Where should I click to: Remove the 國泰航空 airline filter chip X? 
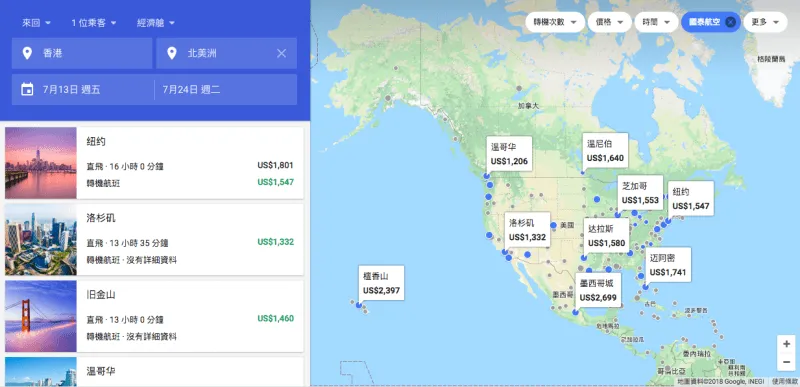[731, 22]
